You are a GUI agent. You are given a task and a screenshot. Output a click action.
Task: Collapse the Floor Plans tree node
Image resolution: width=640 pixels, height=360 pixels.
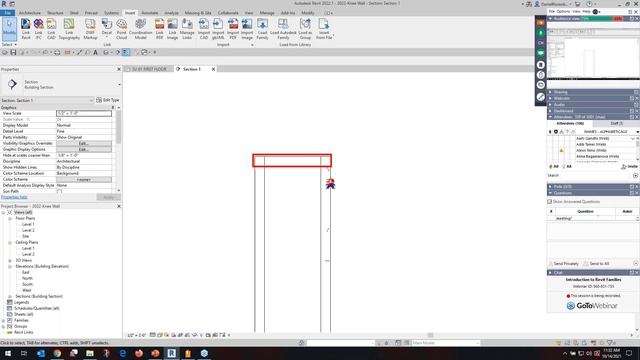click(x=10, y=219)
